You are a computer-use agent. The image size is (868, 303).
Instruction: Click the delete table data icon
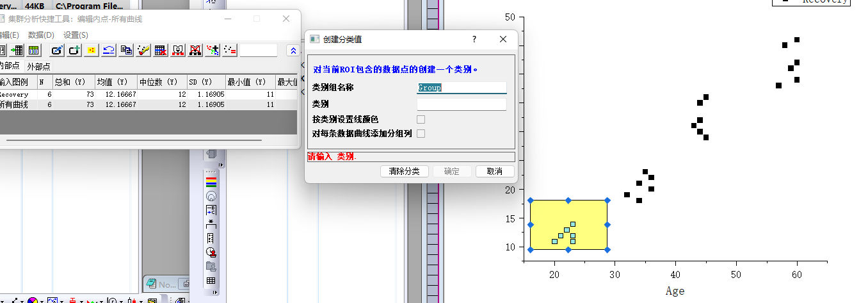click(x=161, y=50)
